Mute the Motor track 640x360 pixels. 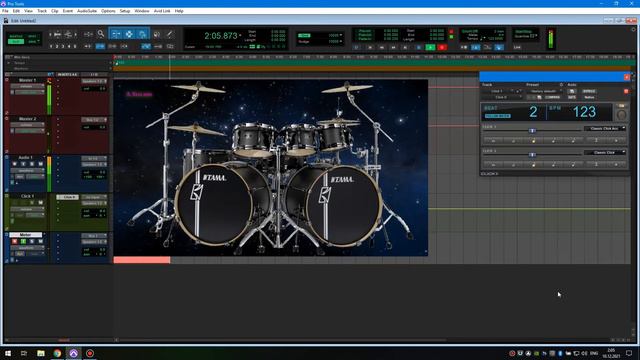pos(40,241)
